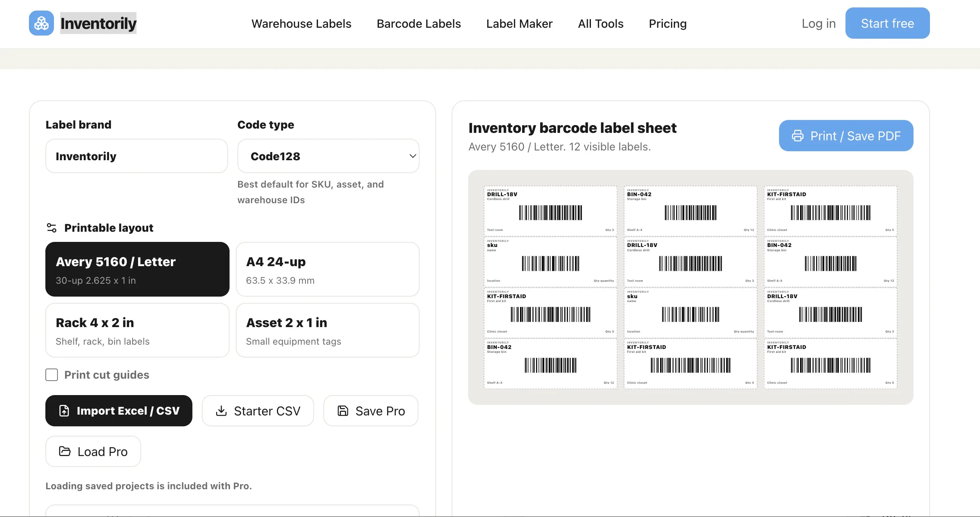This screenshot has height=517, width=980.
Task: Click the printer icon in Print / Save PDF
Action: (x=797, y=136)
